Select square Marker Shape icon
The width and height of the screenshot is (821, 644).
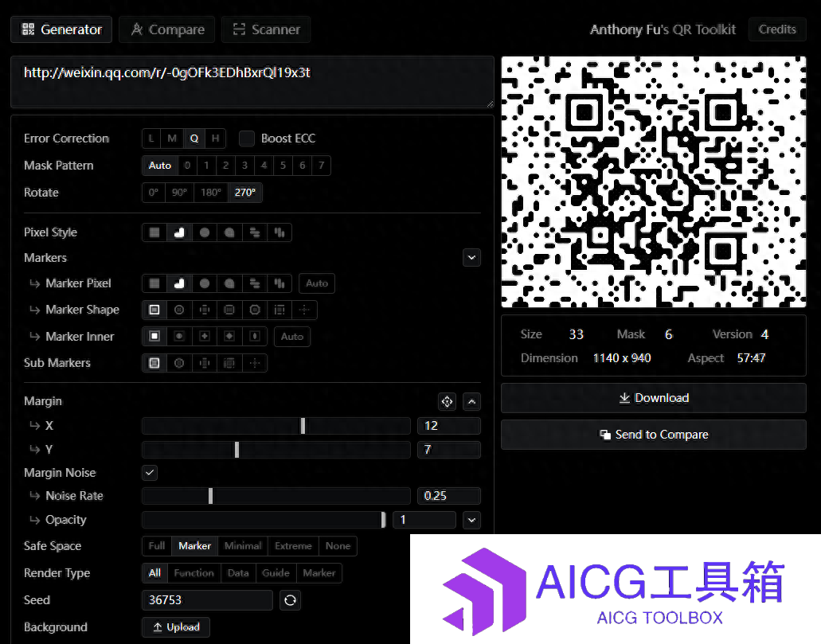[154, 310]
